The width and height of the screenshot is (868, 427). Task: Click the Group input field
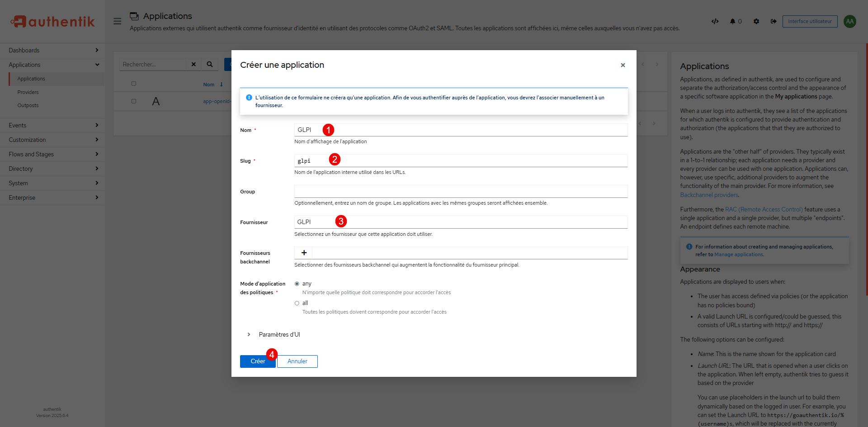pyautogui.click(x=460, y=191)
